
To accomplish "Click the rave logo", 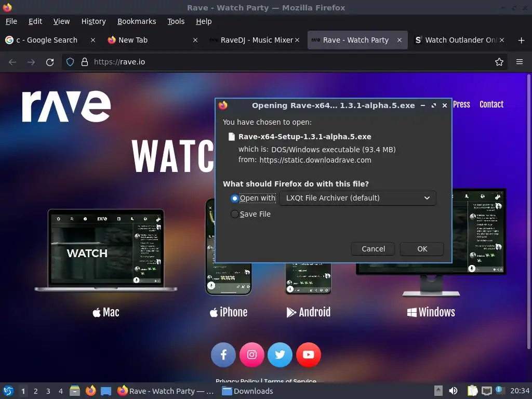I will pos(66,106).
